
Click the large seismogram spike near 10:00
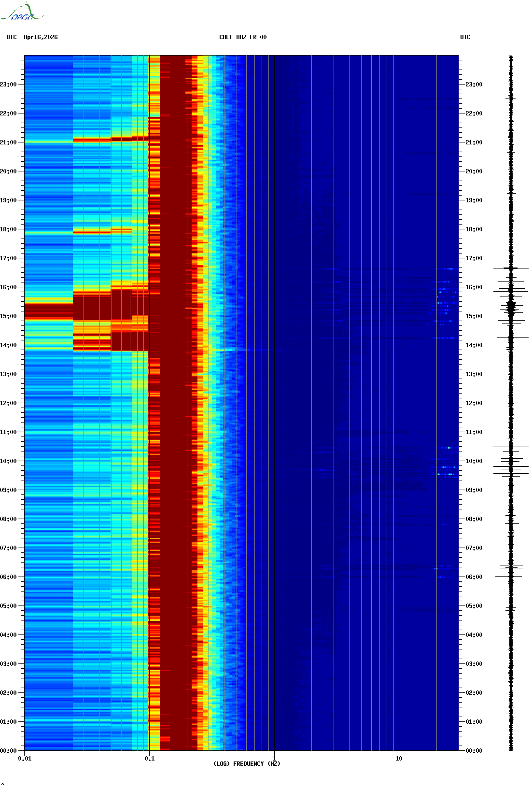(x=511, y=466)
